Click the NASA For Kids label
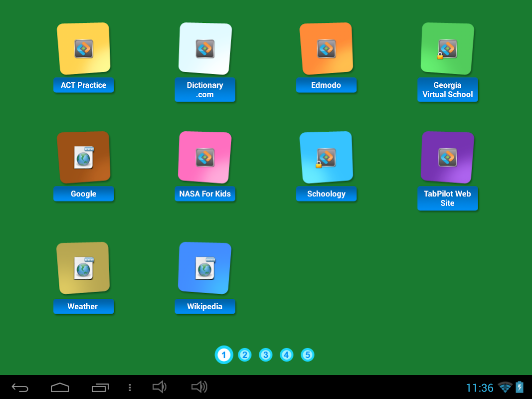532x399 pixels. click(x=205, y=194)
